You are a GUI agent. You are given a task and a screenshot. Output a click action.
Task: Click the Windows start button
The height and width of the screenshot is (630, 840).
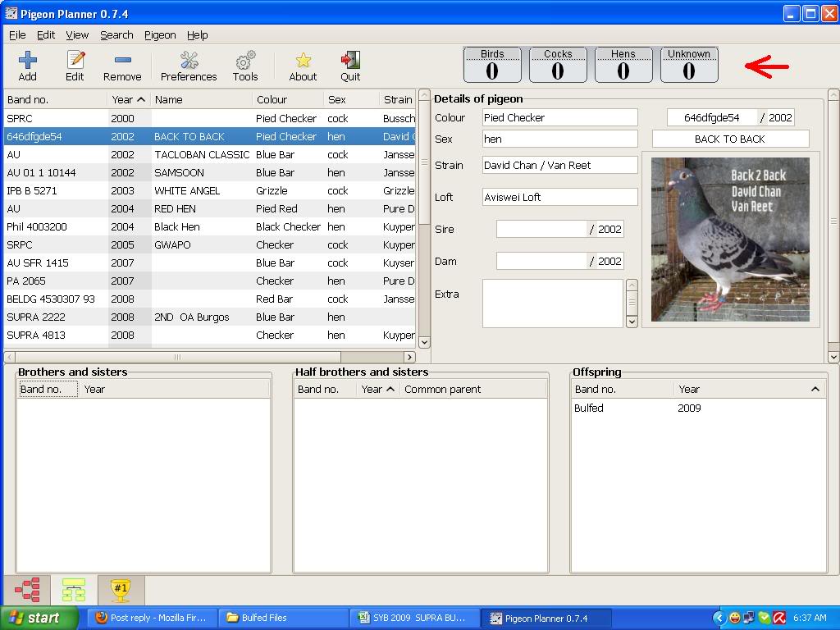pos(39,618)
